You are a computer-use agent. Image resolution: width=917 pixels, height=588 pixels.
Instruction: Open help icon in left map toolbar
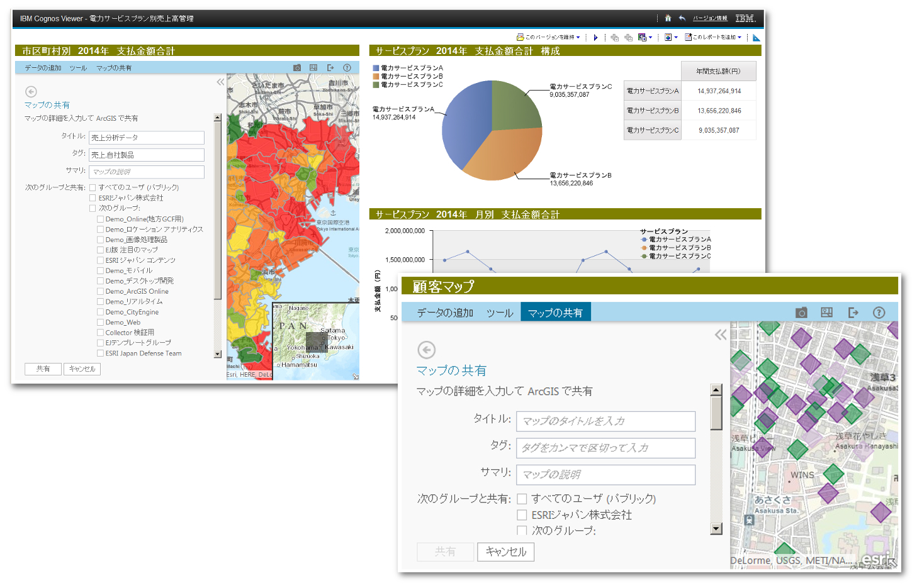pos(347,67)
